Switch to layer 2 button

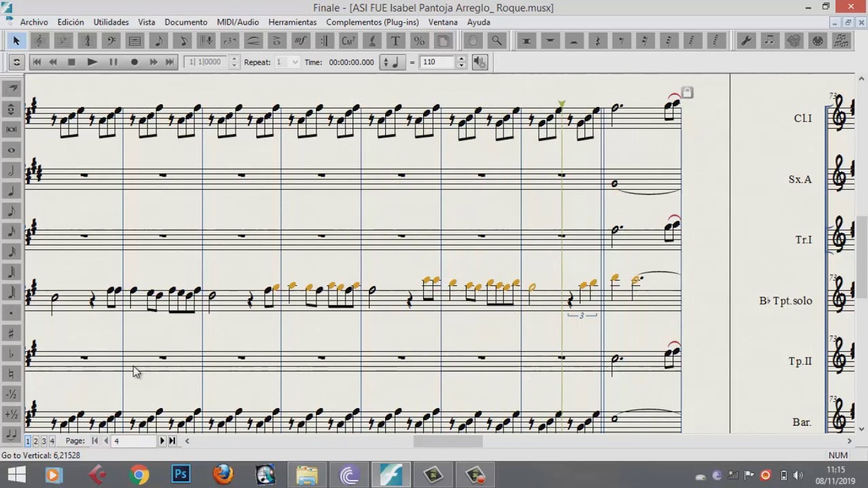pyautogui.click(x=36, y=441)
